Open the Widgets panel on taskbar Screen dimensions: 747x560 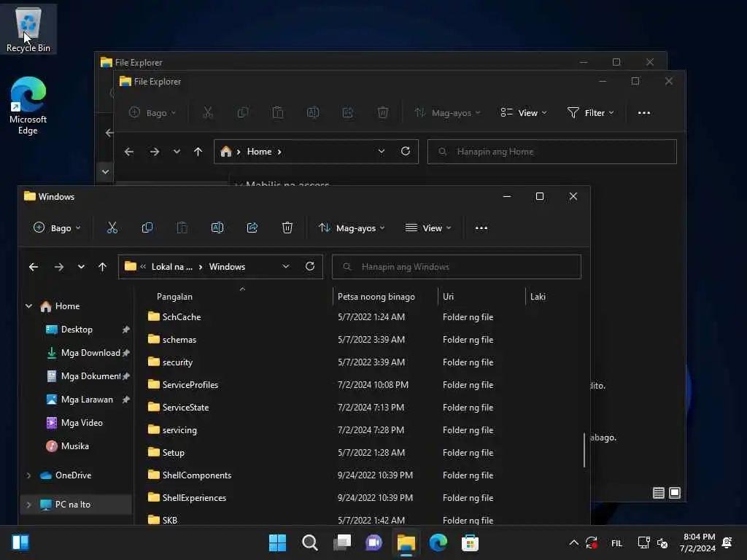pos(20,542)
